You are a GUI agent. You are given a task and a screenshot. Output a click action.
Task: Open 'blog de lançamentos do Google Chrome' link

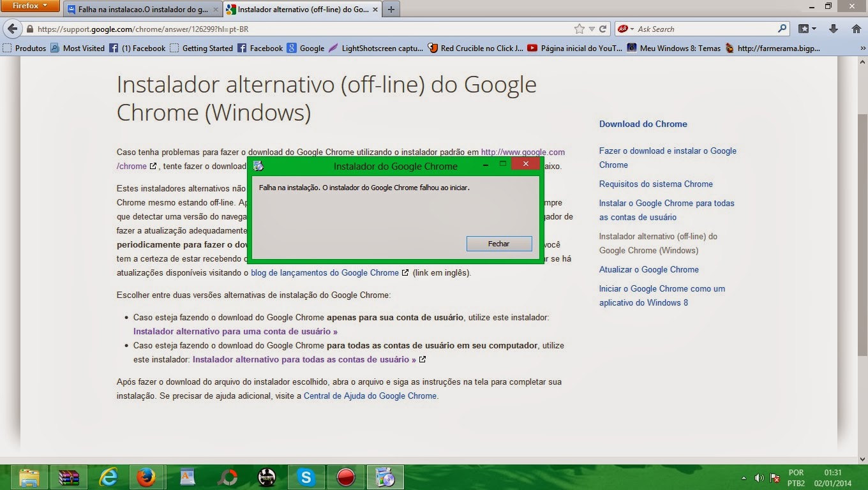pos(325,272)
